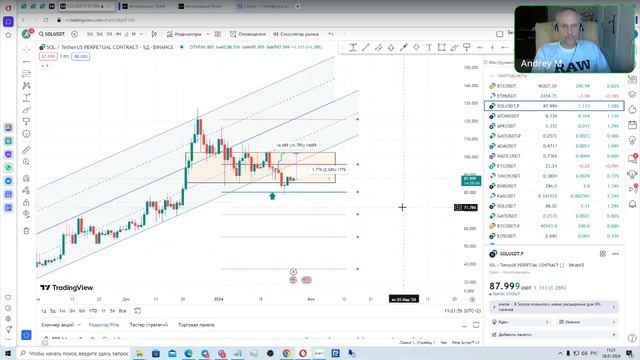Set the chart range to All
The image size is (640, 360).
click(122, 311)
